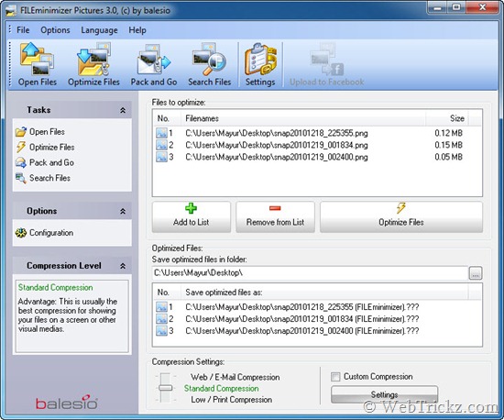Viewport: 504px width, 420px height.
Task: Click the Add to List button
Action: 192,216
